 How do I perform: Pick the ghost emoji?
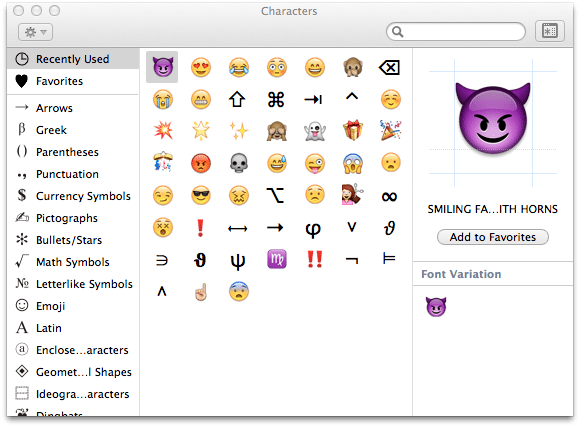314,131
